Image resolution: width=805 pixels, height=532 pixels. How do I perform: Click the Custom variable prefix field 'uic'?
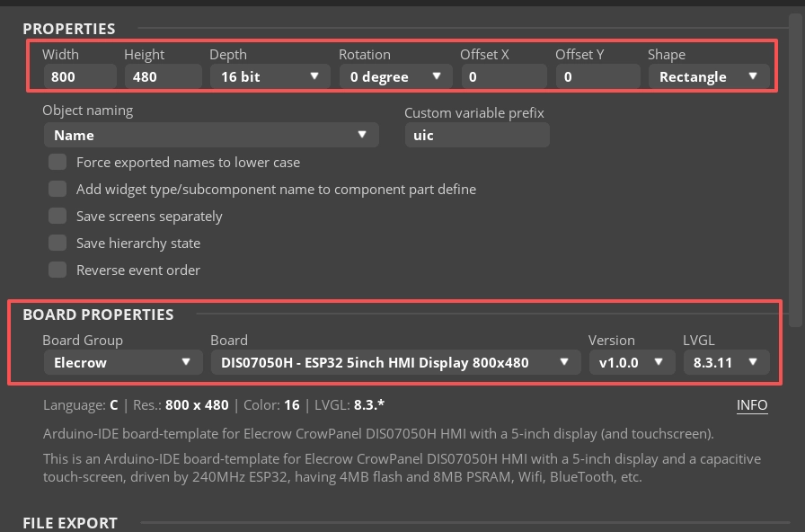point(477,135)
